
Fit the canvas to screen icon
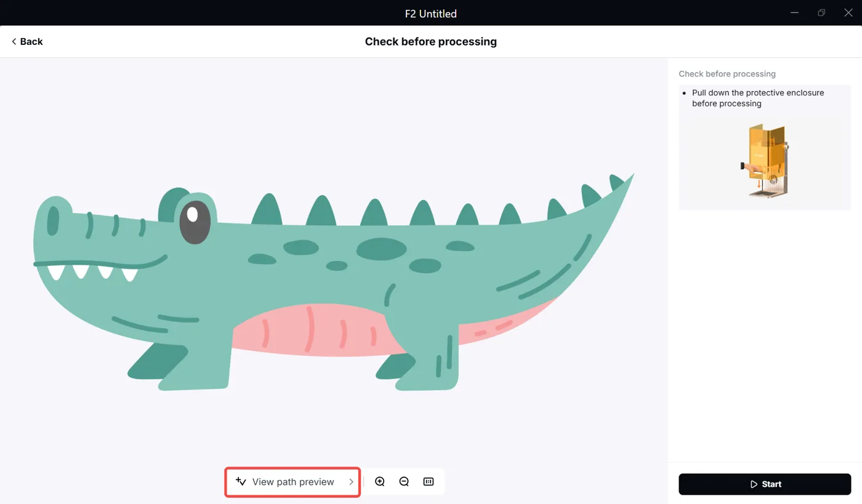pos(429,482)
